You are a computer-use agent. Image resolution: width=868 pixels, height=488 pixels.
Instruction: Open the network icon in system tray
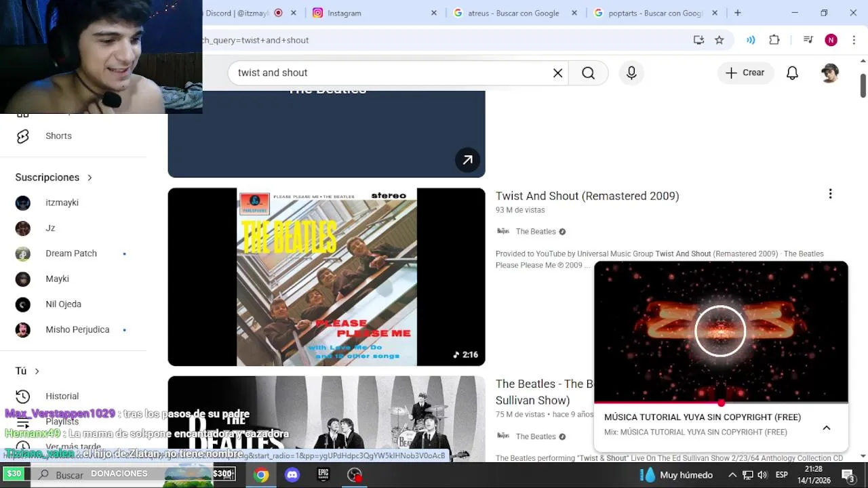747,475
